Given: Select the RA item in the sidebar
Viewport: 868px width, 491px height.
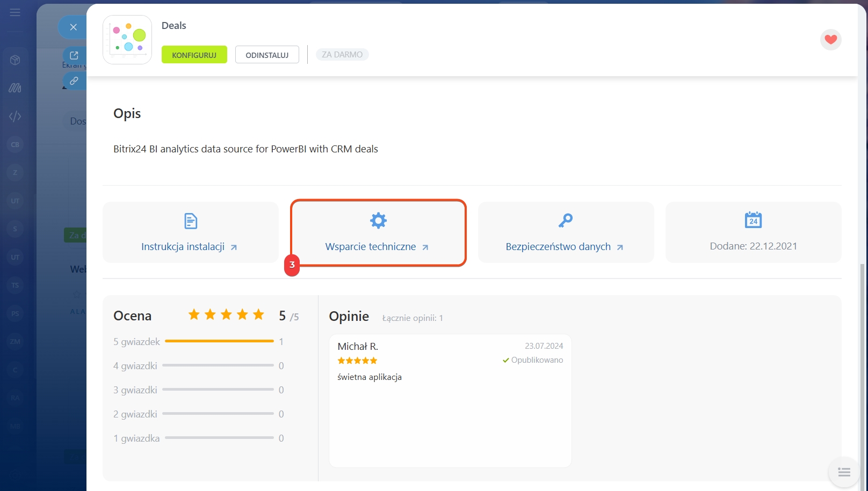Looking at the screenshot, I should pyautogui.click(x=15, y=398).
